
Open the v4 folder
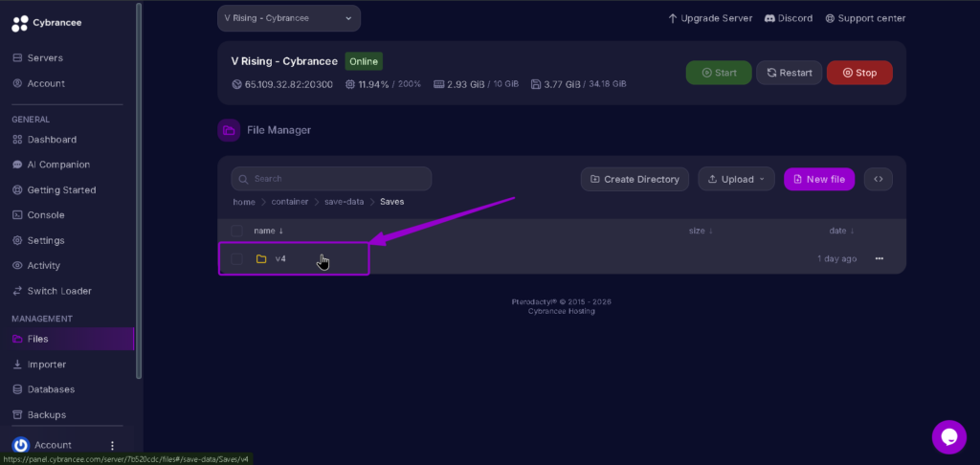coord(280,258)
